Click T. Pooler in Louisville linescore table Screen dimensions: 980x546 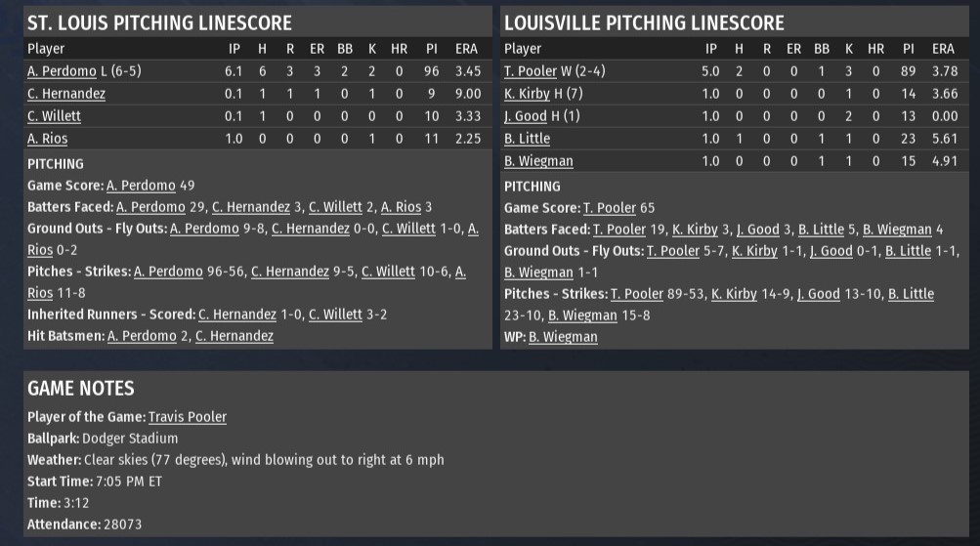click(x=531, y=71)
